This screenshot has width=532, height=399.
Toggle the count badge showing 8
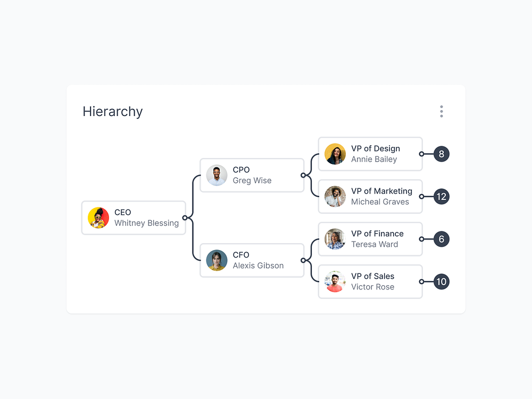[x=440, y=154]
